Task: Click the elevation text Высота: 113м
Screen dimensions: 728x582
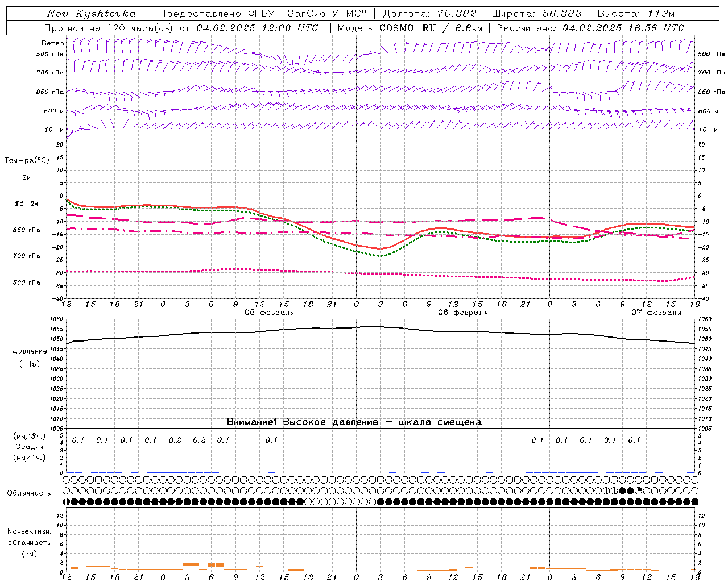Action: point(636,14)
